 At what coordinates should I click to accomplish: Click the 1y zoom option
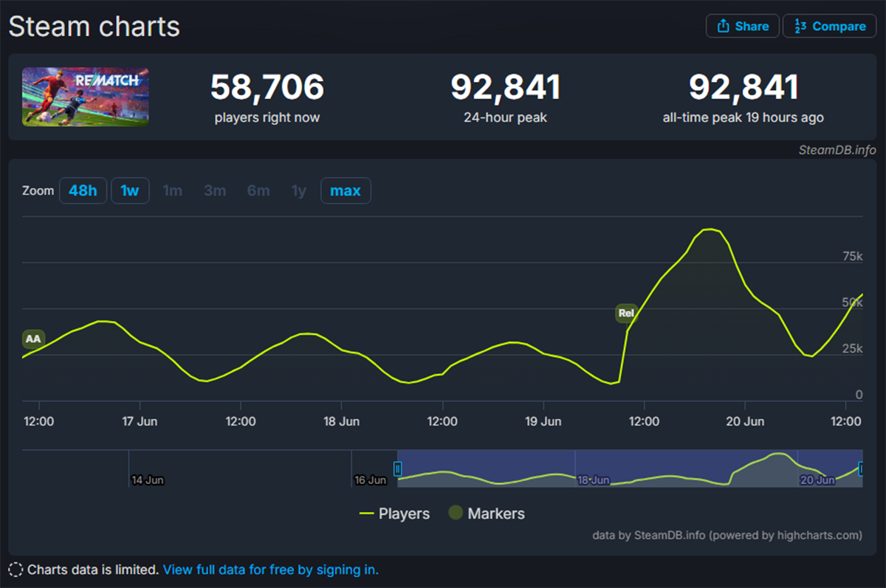[x=298, y=191]
